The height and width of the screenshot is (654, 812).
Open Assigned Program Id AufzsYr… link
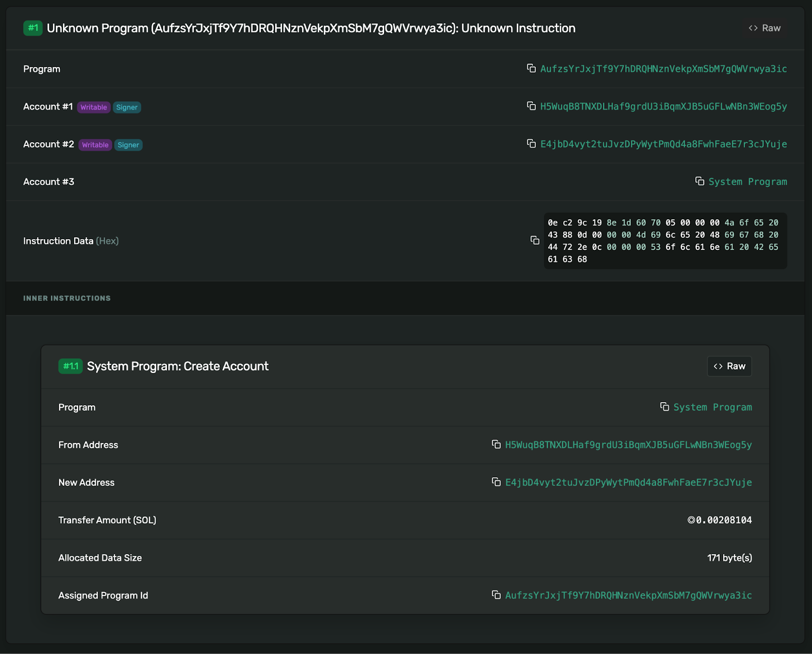click(x=628, y=595)
